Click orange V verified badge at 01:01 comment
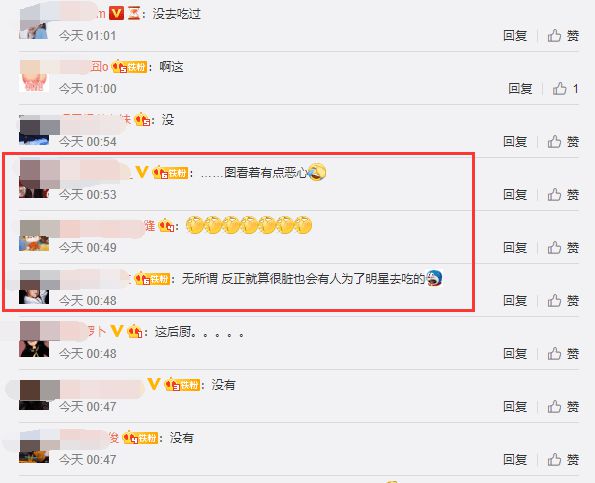 [x=116, y=14]
